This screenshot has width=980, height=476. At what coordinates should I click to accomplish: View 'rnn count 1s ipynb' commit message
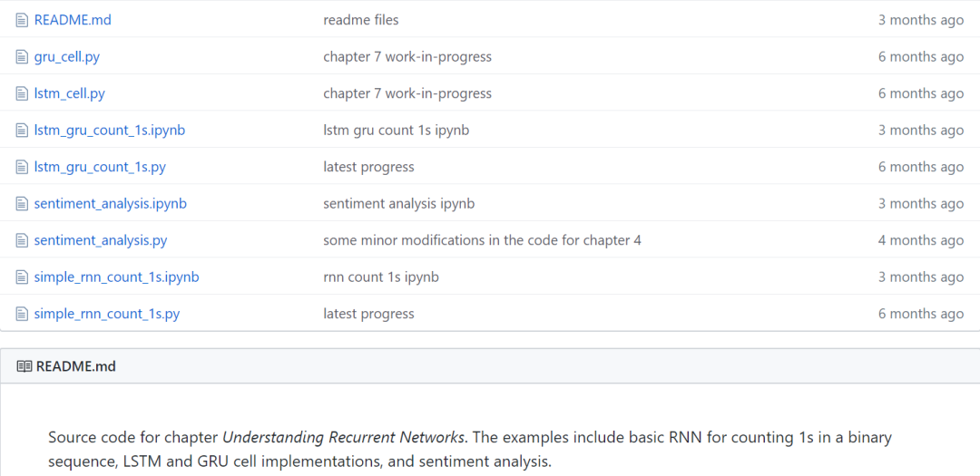381,277
